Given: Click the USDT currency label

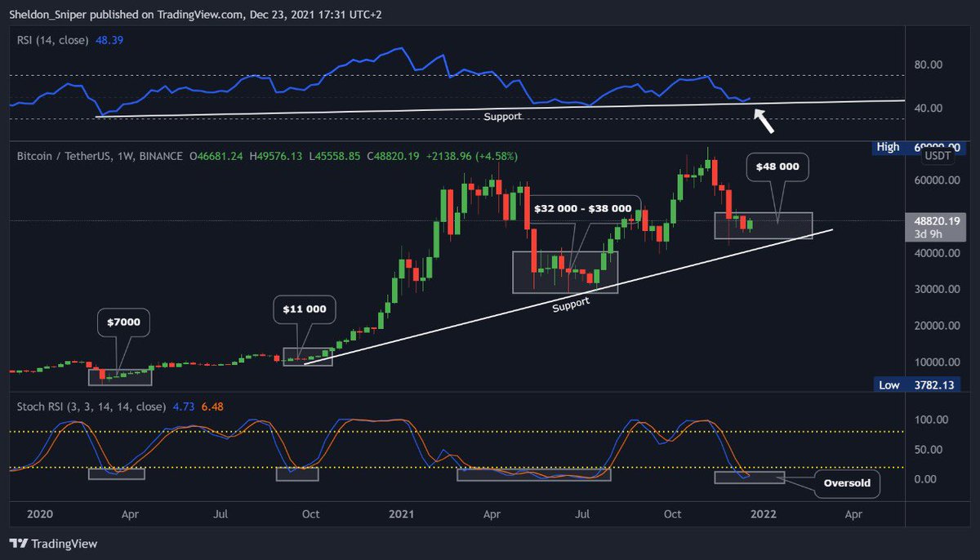Looking at the screenshot, I should click(938, 154).
